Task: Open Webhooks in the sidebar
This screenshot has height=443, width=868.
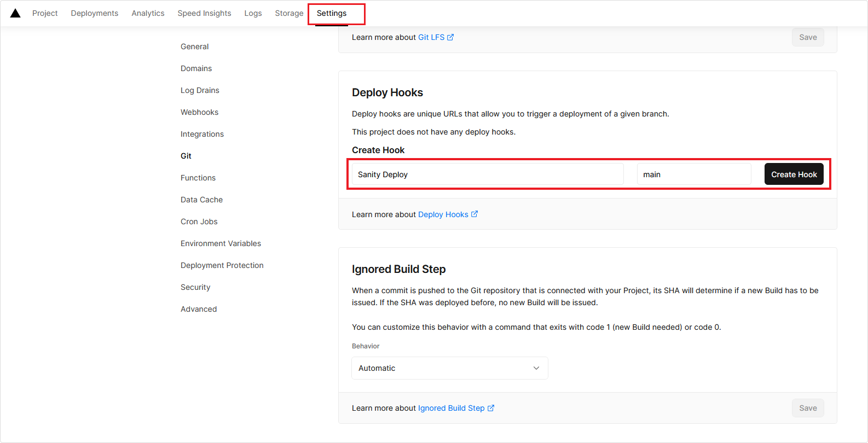Action: coord(199,112)
